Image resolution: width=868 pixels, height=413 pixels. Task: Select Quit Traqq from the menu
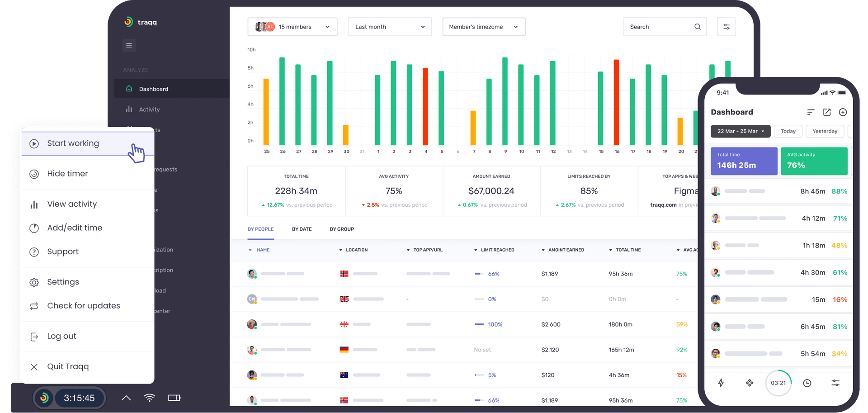point(68,366)
